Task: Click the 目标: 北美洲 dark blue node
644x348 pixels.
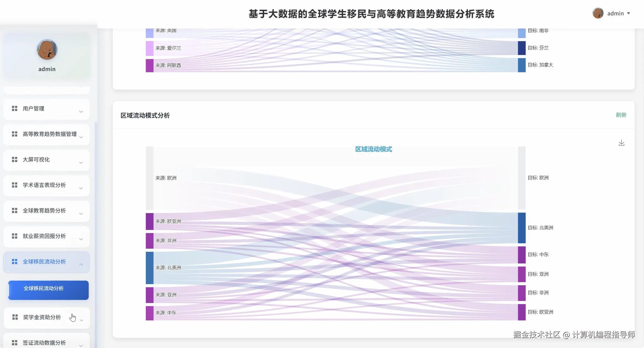Action: pos(522,228)
